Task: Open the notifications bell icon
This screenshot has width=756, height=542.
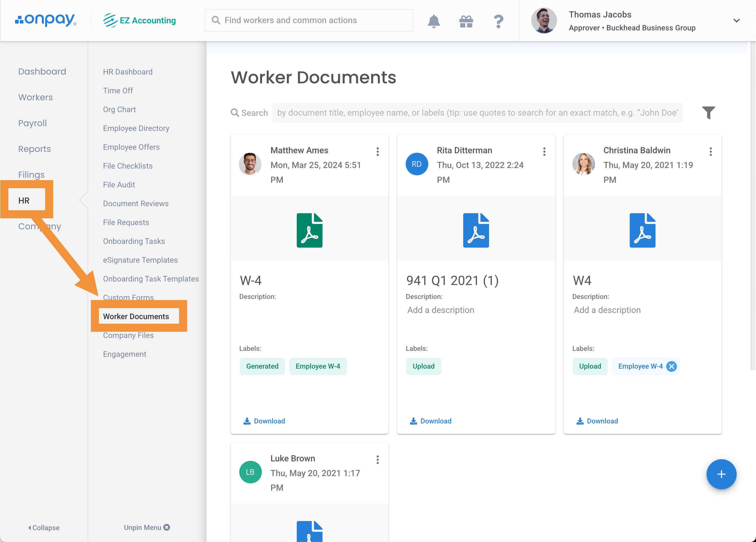Action: (x=434, y=21)
